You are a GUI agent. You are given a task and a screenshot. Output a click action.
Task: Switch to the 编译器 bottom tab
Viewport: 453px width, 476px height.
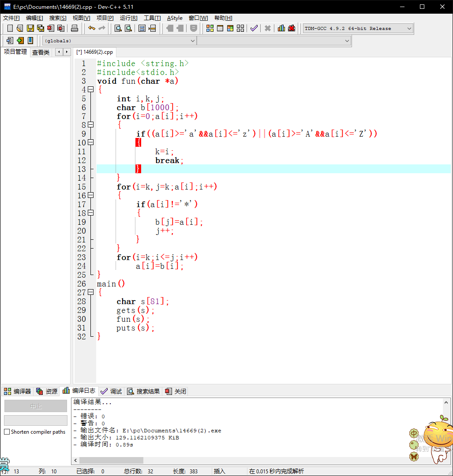pyautogui.click(x=17, y=391)
